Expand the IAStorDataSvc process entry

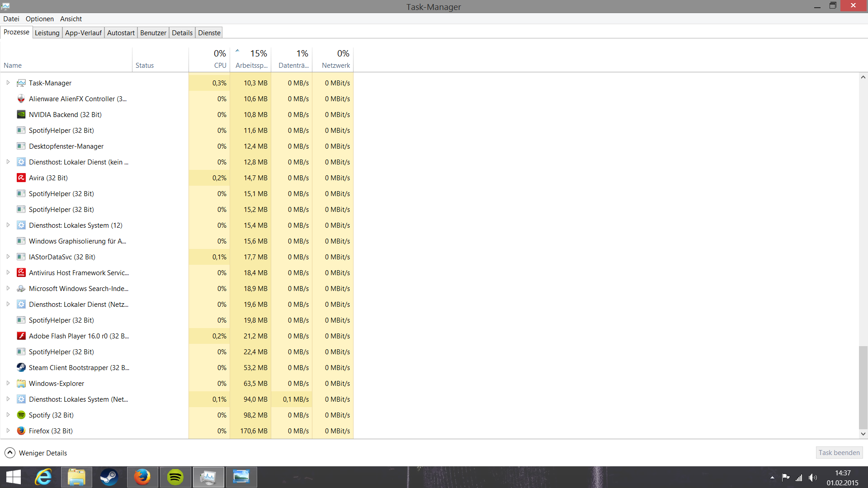(8, 257)
